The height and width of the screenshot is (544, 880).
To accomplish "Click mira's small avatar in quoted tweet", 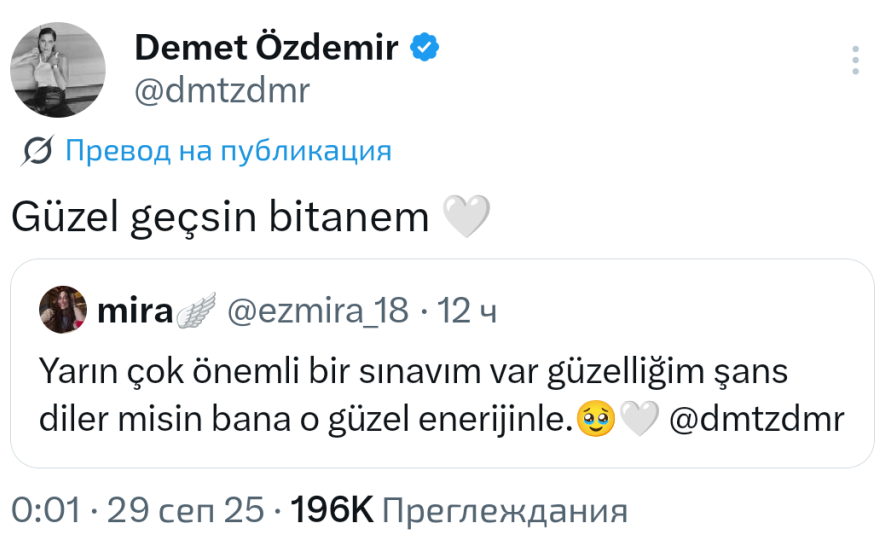I will point(63,312).
